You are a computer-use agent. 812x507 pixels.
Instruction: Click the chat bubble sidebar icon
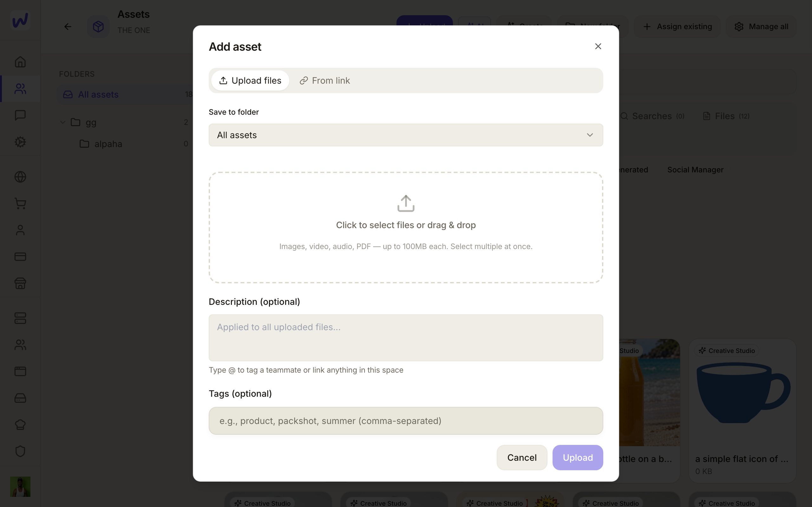coord(20,115)
